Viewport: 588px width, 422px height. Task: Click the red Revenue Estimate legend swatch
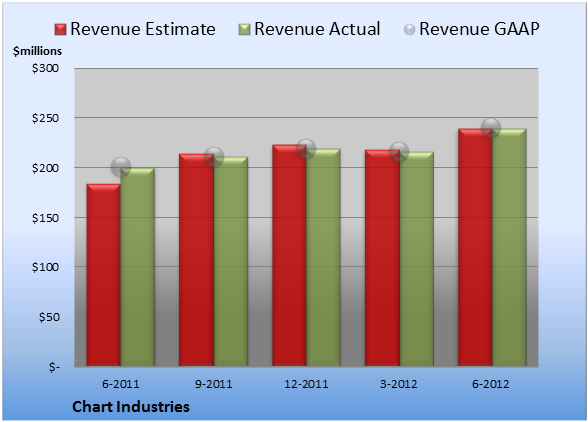pyautogui.click(x=60, y=30)
